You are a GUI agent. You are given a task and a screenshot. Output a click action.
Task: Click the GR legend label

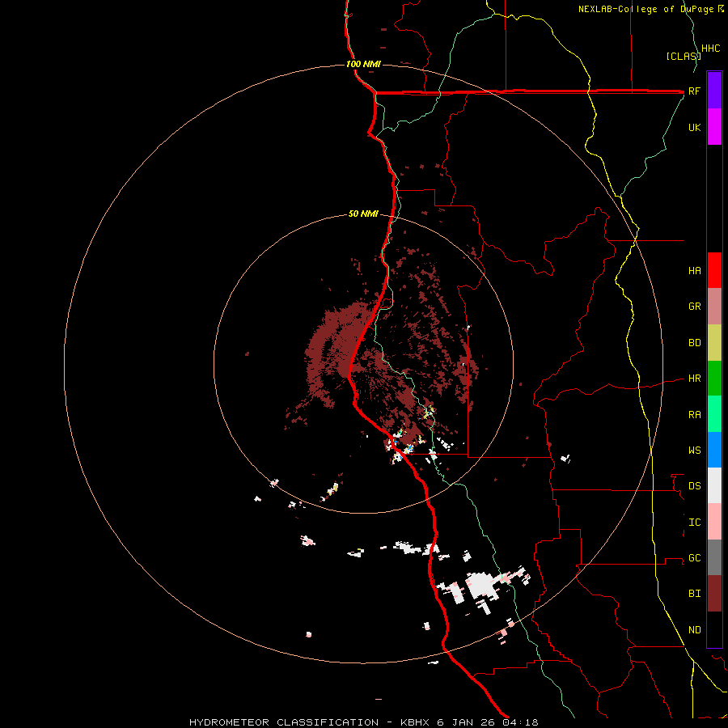[x=694, y=307]
